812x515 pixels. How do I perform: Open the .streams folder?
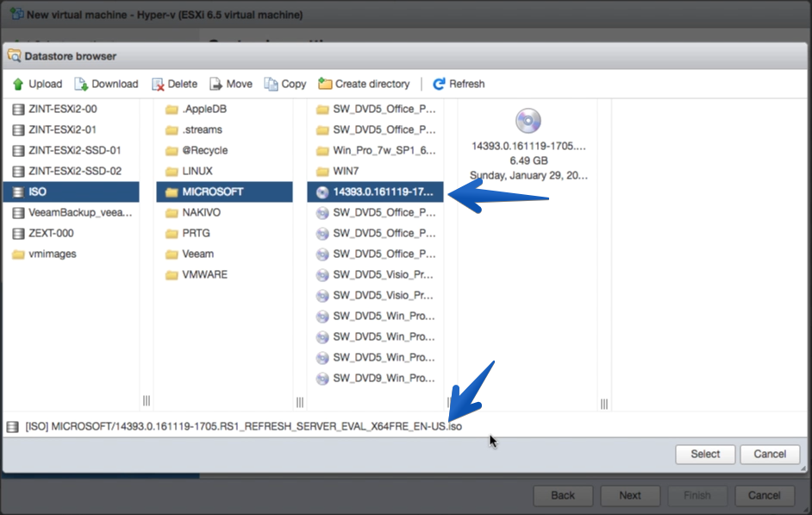pyautogui.click(x=224, y=129)
